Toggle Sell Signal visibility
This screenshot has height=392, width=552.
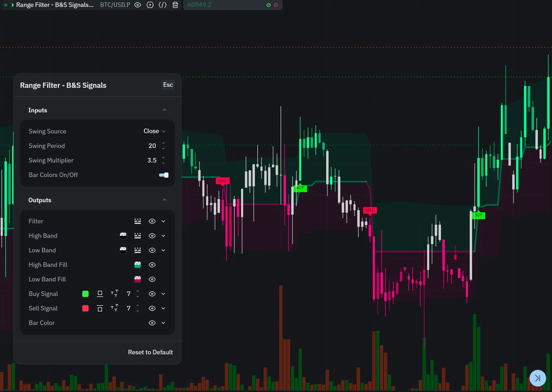pyautogui.click(x=152, y=308)
